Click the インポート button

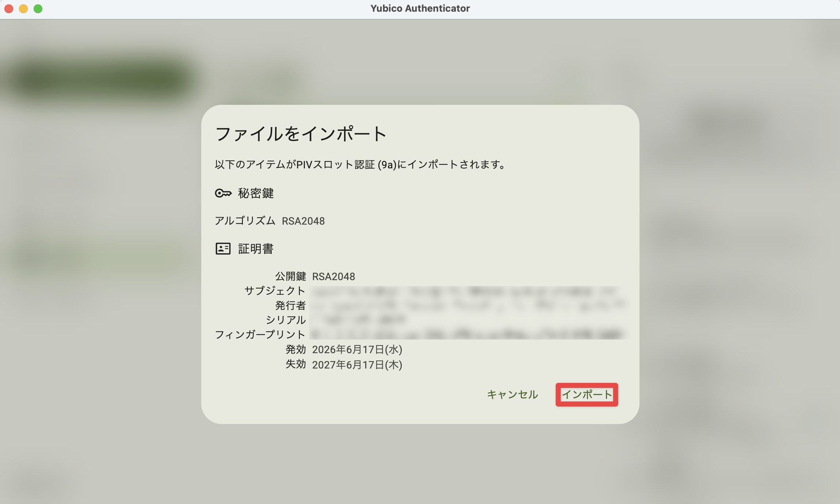point(587,394)
